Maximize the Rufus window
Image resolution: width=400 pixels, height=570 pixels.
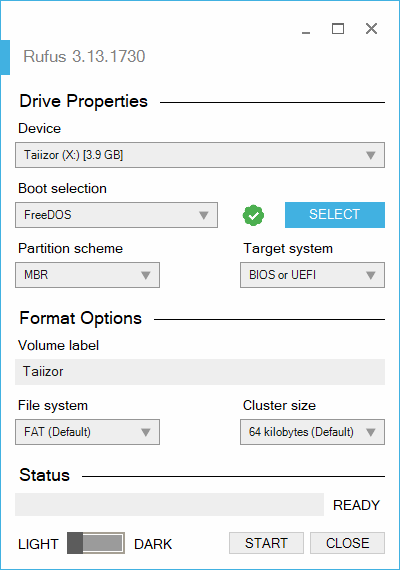(338, 28)
